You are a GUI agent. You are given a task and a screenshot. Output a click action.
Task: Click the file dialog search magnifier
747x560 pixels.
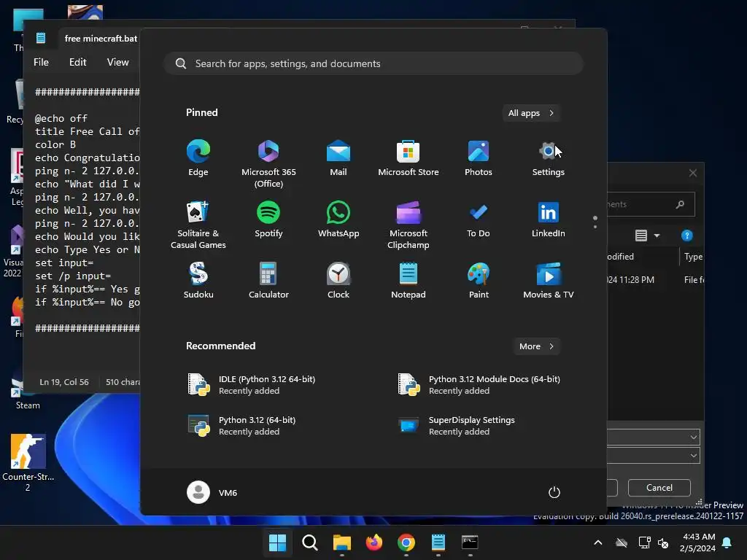click(x=680, y=204)
